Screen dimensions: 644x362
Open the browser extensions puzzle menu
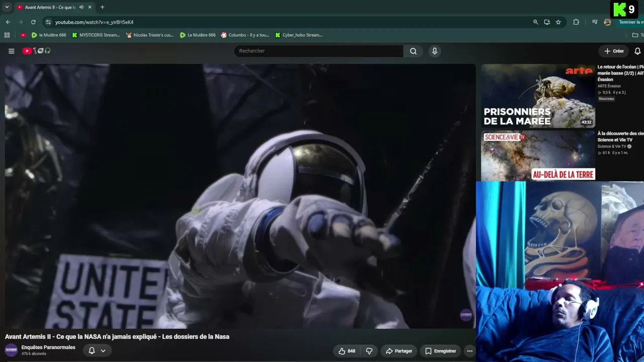click(x=576, y=22)
